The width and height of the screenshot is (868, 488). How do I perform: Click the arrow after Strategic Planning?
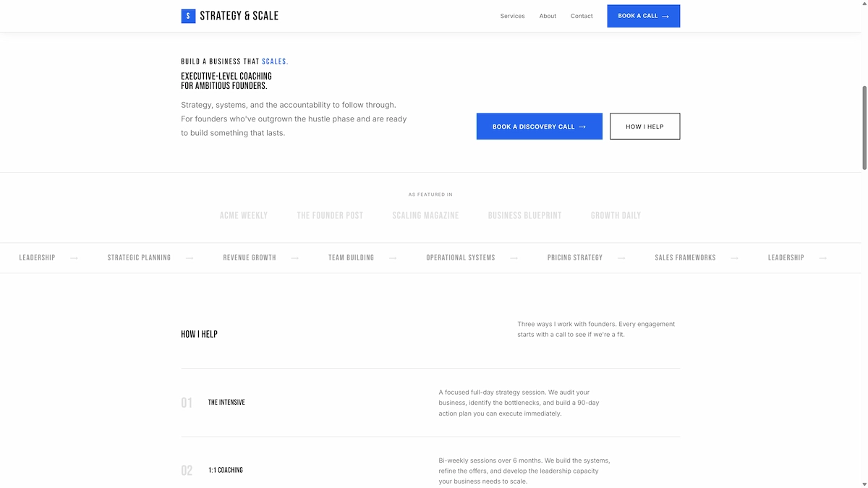[x=190, y=257]
